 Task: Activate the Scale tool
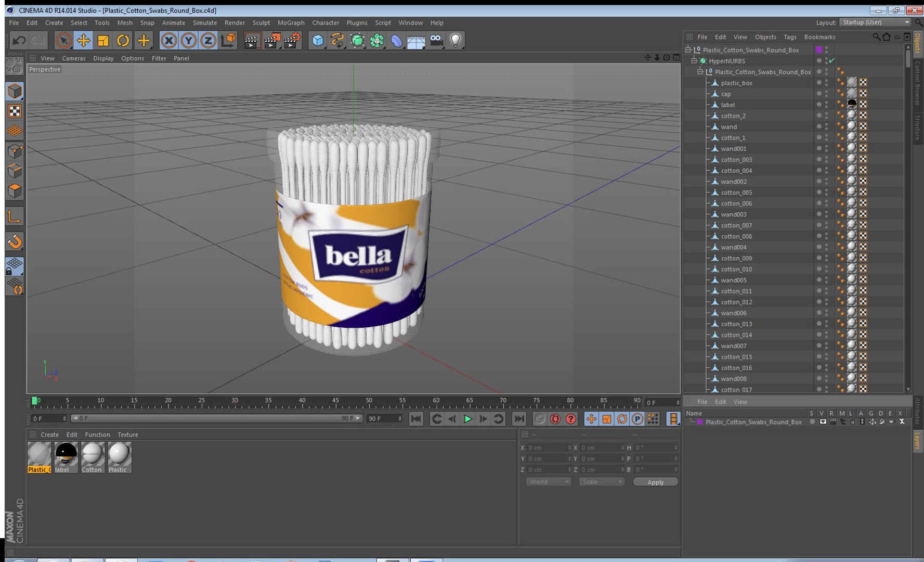click(103, 40)
